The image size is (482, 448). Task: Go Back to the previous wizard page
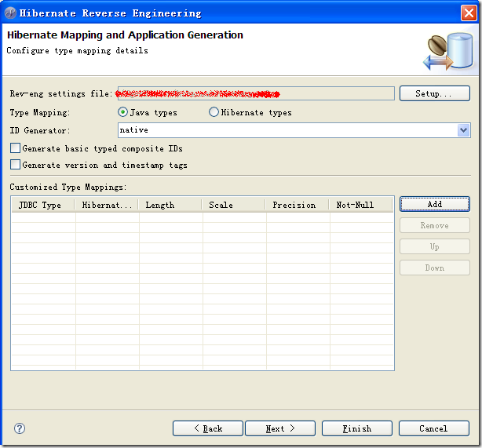(207, 428)
